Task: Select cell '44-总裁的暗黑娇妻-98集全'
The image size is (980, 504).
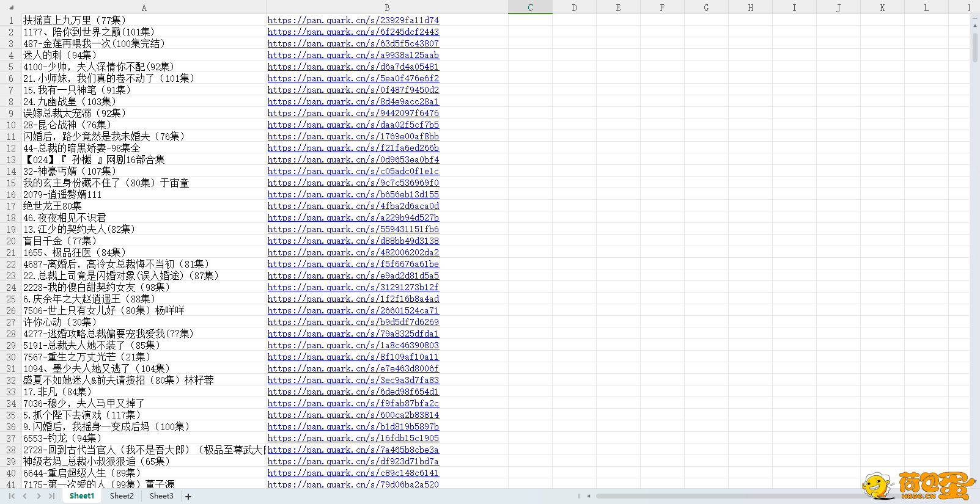Action: point(144,148)
